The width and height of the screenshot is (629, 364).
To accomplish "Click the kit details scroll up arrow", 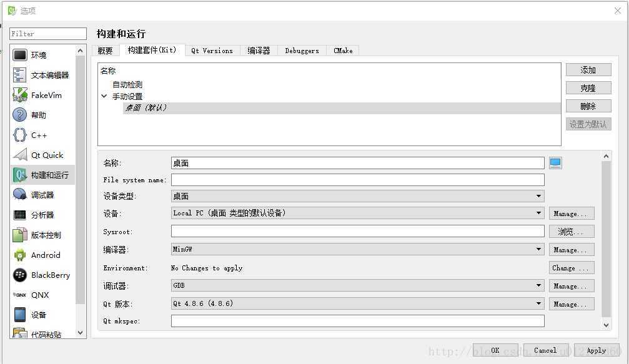I will click(x=606, y=156).
